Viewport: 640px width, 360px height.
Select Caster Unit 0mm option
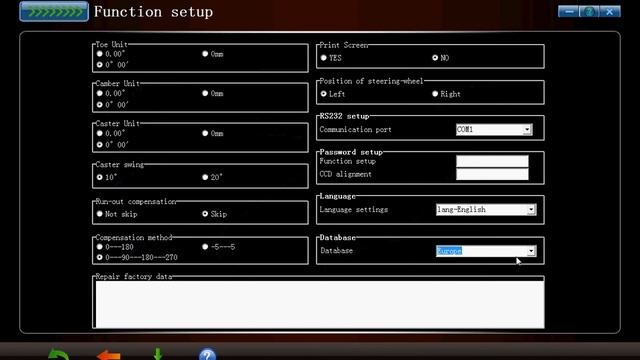(x=205, y=133)
